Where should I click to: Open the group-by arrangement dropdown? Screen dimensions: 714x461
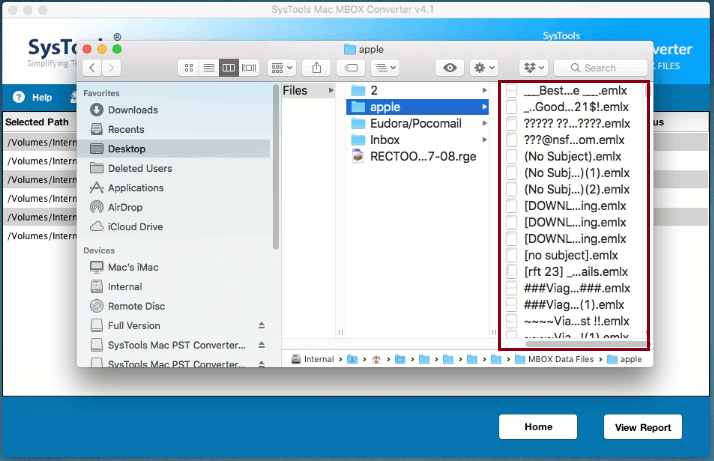pos(282,68)
